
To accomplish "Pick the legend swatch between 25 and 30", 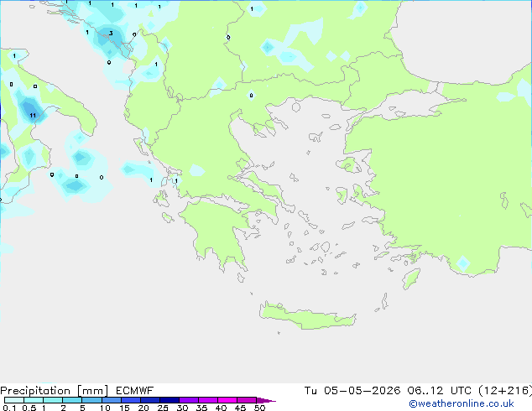I will tap(169, 400).
